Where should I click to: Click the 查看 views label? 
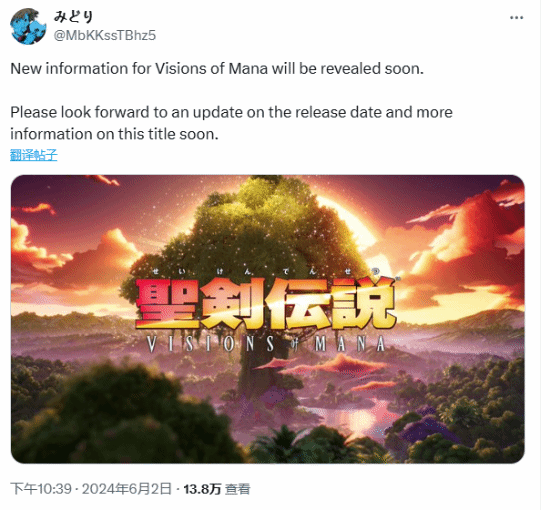pos(237,489)
